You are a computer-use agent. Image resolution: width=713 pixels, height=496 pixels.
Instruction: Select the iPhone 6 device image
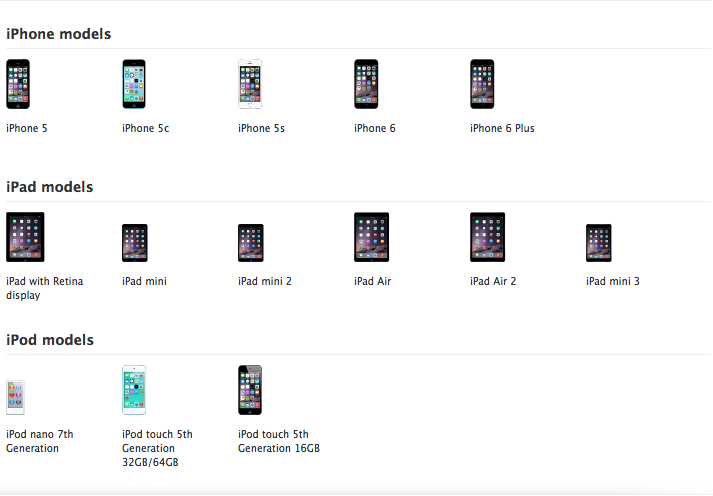(366, 84)
